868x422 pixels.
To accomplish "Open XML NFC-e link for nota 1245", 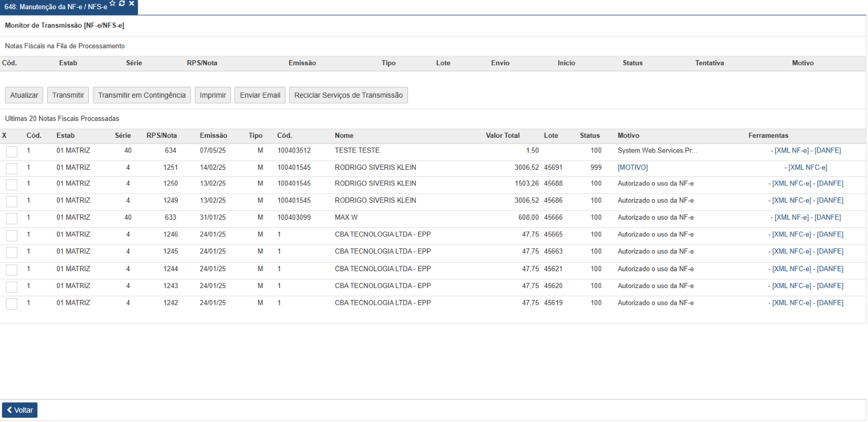I will click(792, 252).
